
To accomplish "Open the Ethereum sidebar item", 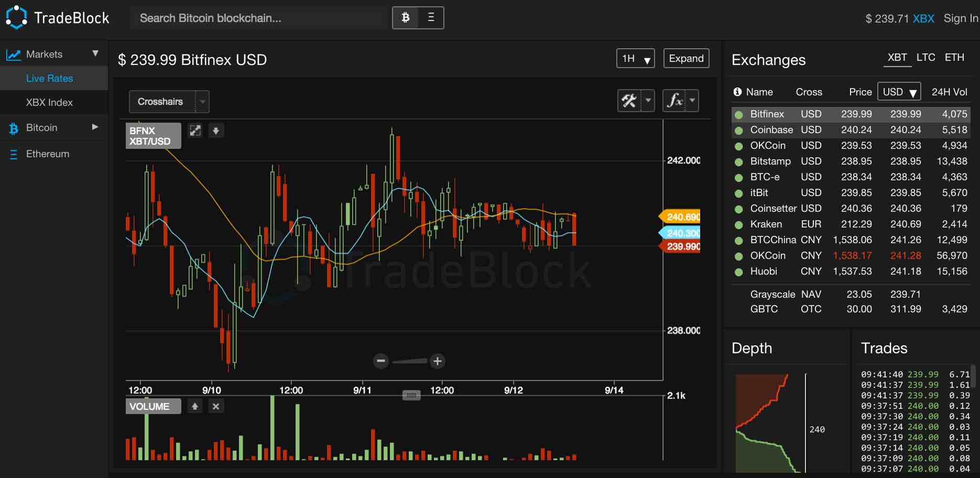I will pyautogui.click(x=48, y=154).
